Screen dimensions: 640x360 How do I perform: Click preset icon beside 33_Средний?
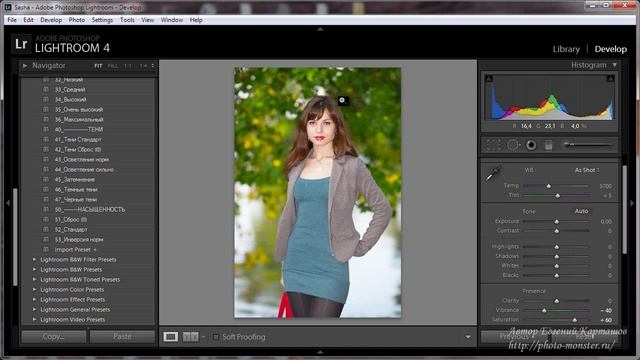pos(46,89)
